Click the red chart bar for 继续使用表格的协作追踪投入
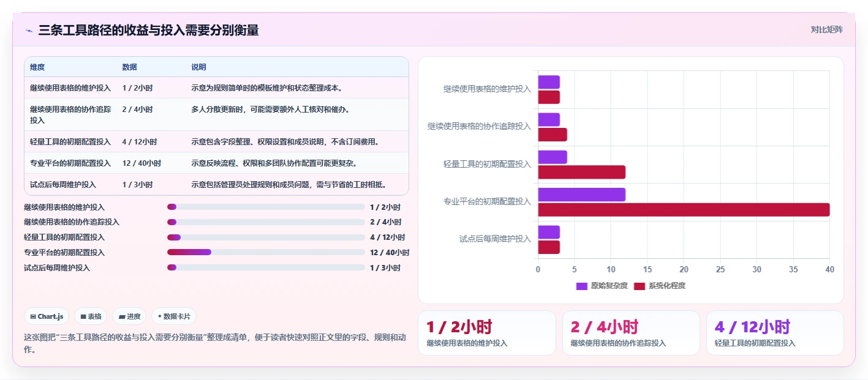The width and height of the screenshot is (868, 380). click(553, 135)
